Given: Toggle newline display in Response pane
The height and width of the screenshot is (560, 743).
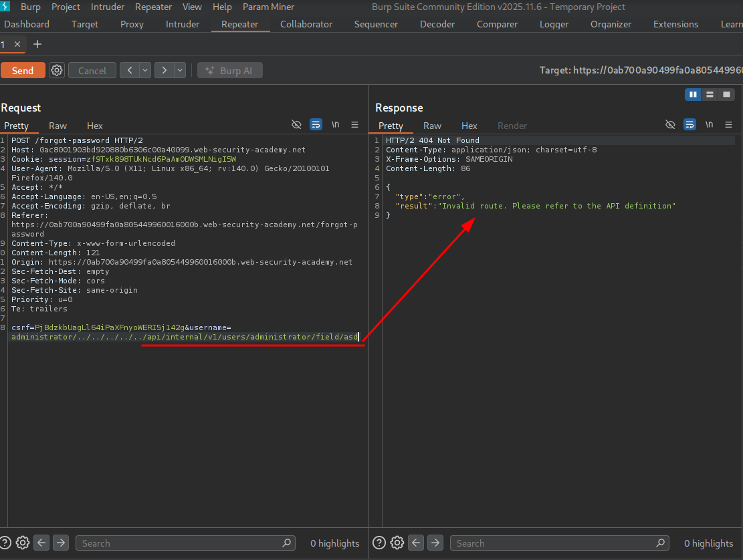Looking at the screenshot, I should [x=710, y=124].
